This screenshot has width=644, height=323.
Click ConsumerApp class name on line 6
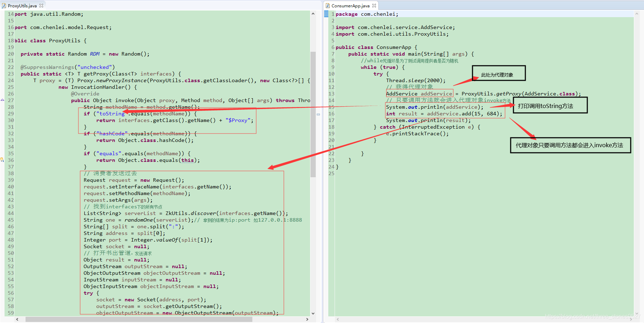394,47
